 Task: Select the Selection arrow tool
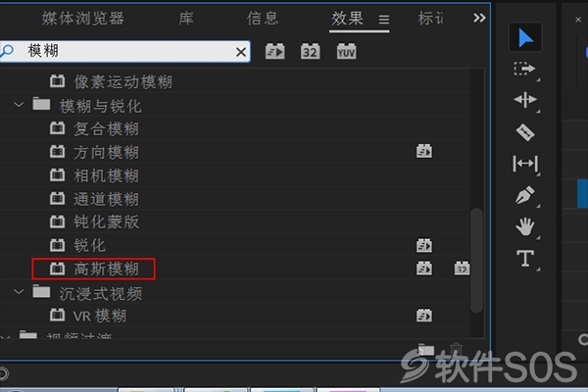point(525,37)
